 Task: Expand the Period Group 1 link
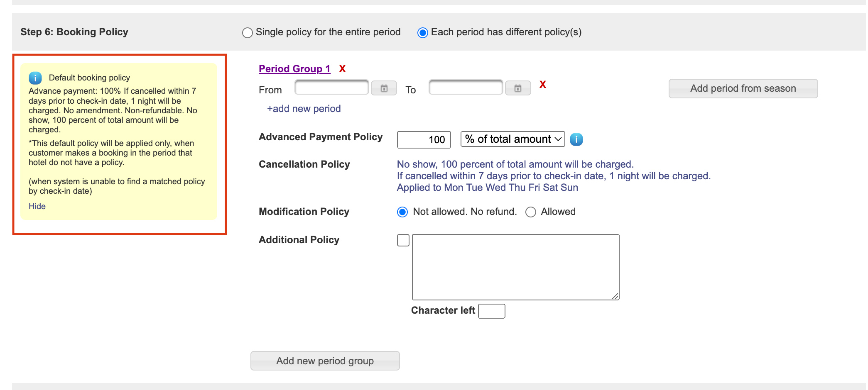pos(294,69)
